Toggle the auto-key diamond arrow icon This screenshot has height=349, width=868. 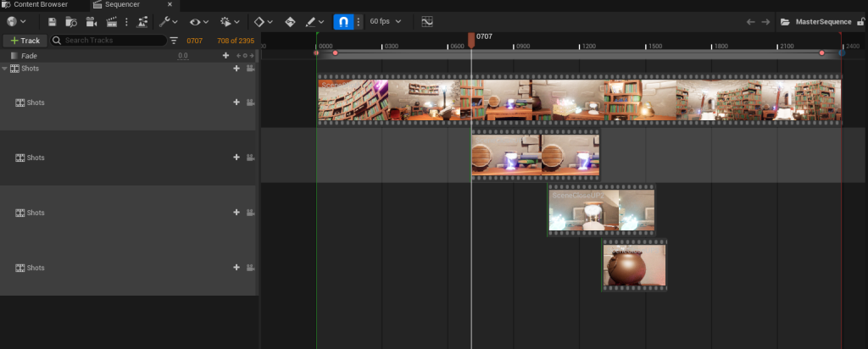290,21
